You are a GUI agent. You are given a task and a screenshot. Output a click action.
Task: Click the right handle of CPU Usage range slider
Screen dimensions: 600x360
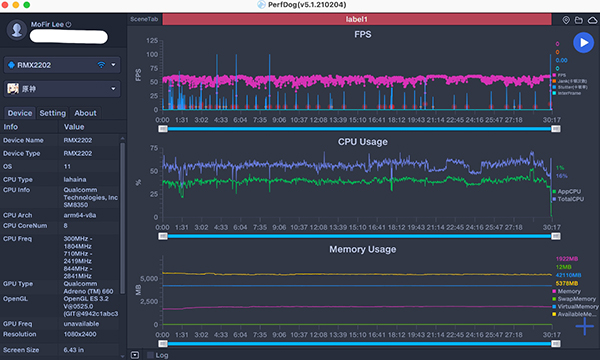[556, 236]
